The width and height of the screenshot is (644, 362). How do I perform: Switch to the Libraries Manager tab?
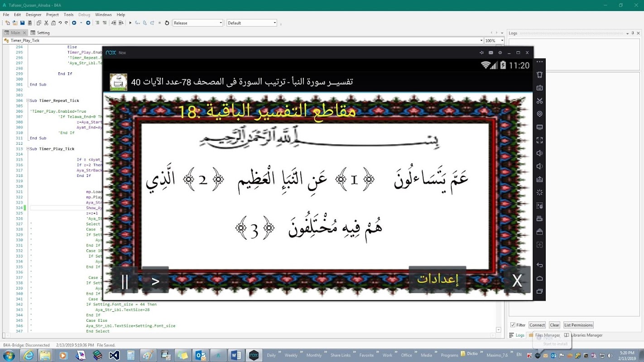(583, 335)
